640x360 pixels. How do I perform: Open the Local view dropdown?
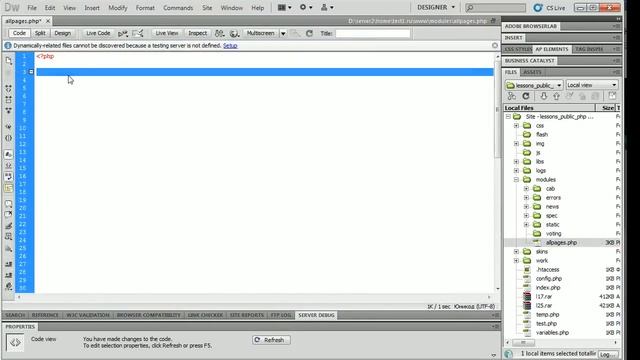592,85
